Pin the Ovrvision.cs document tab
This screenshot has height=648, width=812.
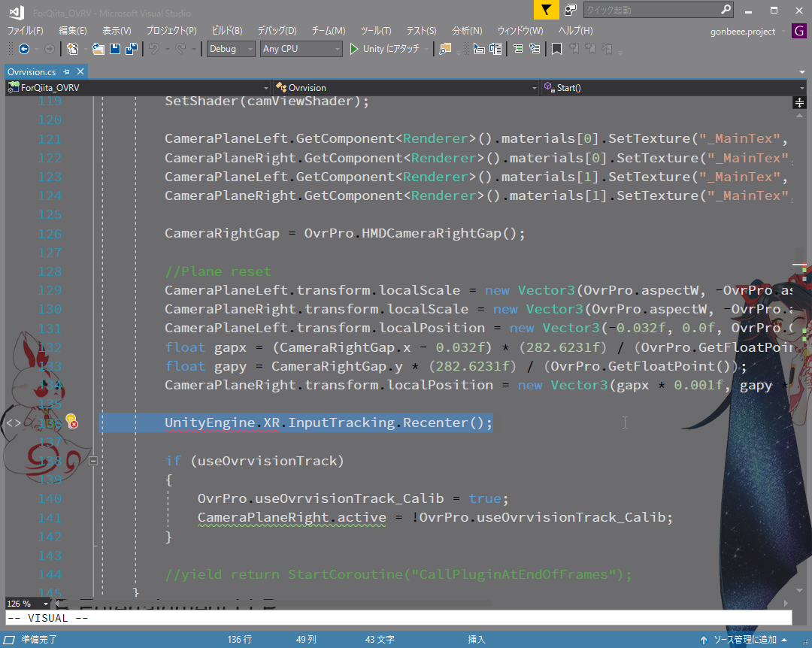pyautogui.click(x=66, y=72)
